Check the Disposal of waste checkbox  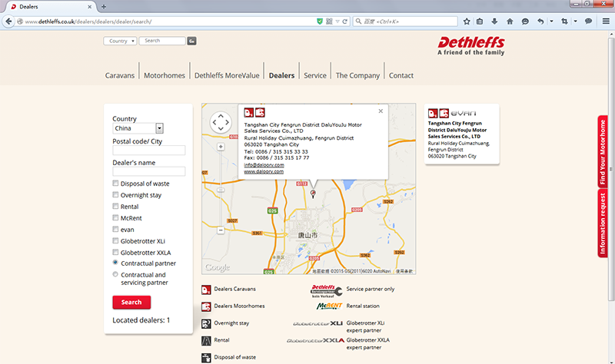[115, 183]
